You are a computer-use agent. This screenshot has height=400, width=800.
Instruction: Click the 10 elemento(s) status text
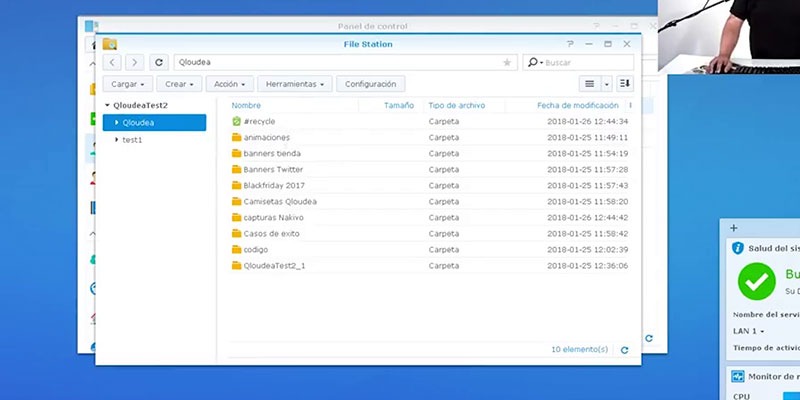click(x=580, y=349)
